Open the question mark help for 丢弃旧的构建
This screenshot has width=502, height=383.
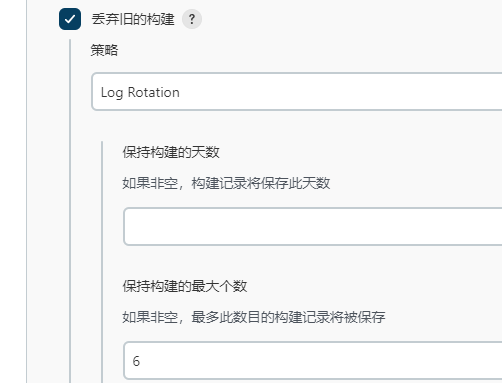[192, 19]
